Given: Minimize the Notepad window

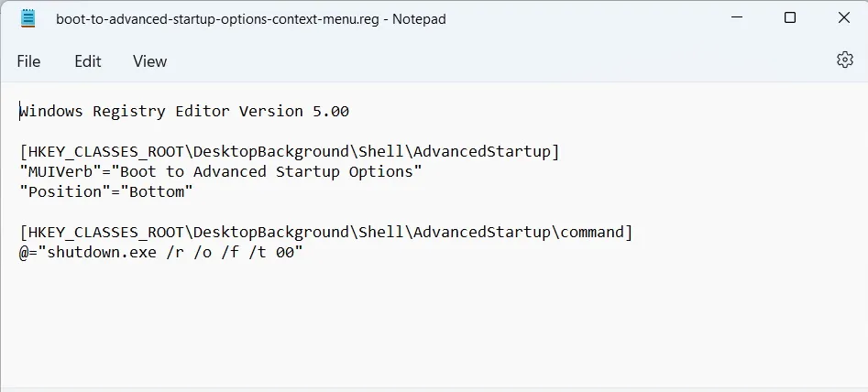Looking at the screenshot, I should 736,18.
